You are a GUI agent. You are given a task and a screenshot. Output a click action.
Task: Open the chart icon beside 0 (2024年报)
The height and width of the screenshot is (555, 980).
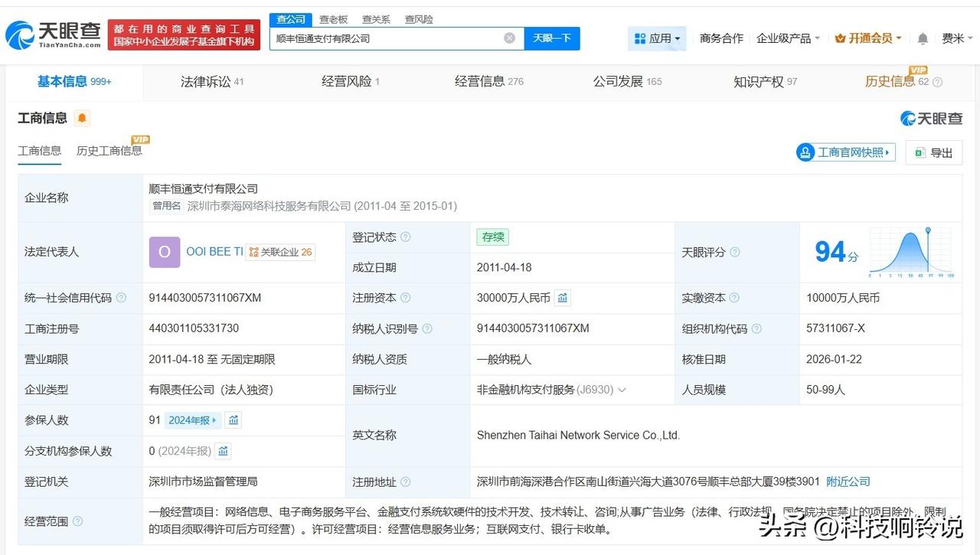[223, 451]
